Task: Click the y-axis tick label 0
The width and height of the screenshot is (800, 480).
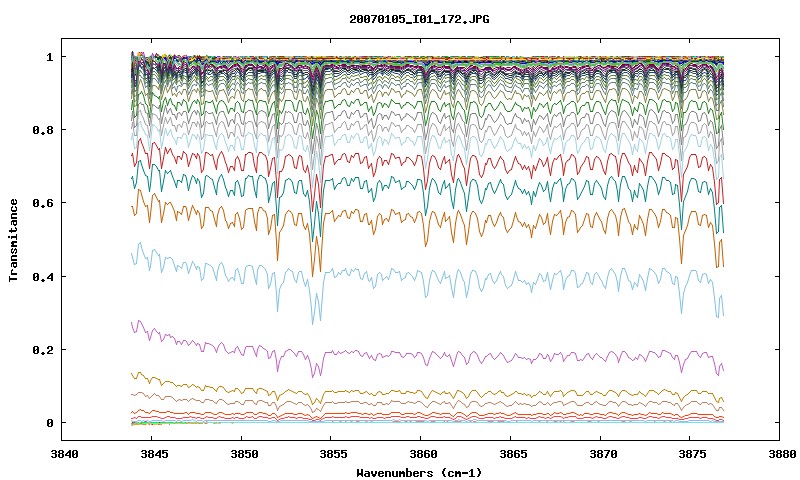Action: (x=49, y=423)
